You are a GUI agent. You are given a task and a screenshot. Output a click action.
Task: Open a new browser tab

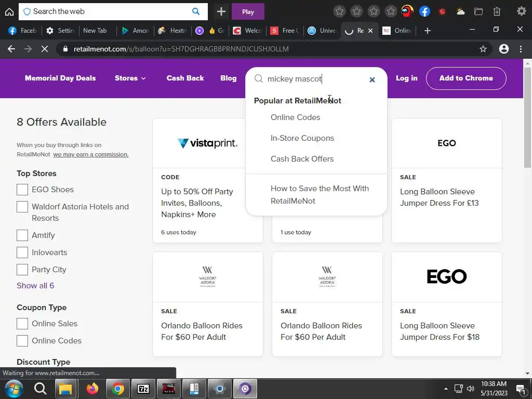point(428,31)
